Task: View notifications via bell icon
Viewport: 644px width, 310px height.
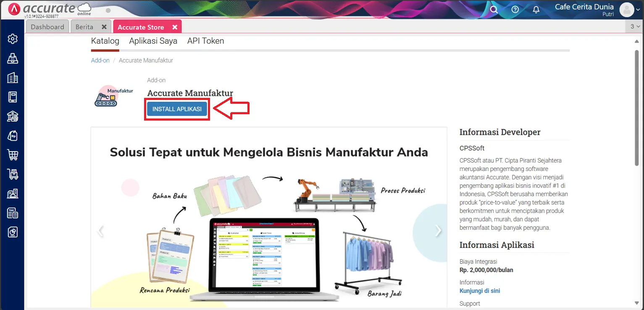Action: (536, 10)
